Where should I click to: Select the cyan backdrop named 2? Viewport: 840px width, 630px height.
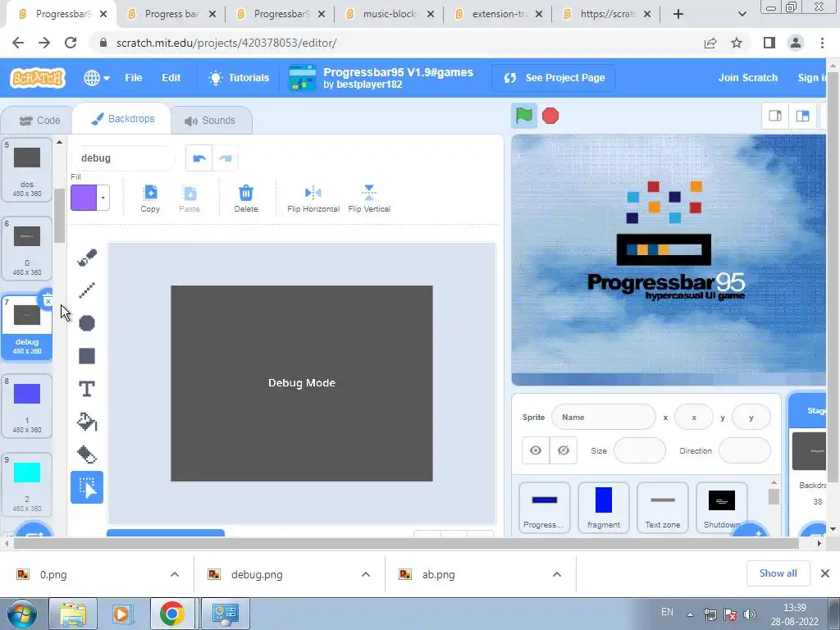27,485
